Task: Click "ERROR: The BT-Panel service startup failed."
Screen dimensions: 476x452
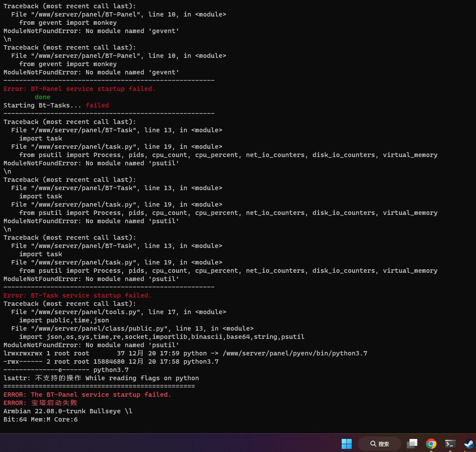Action: 87,395
